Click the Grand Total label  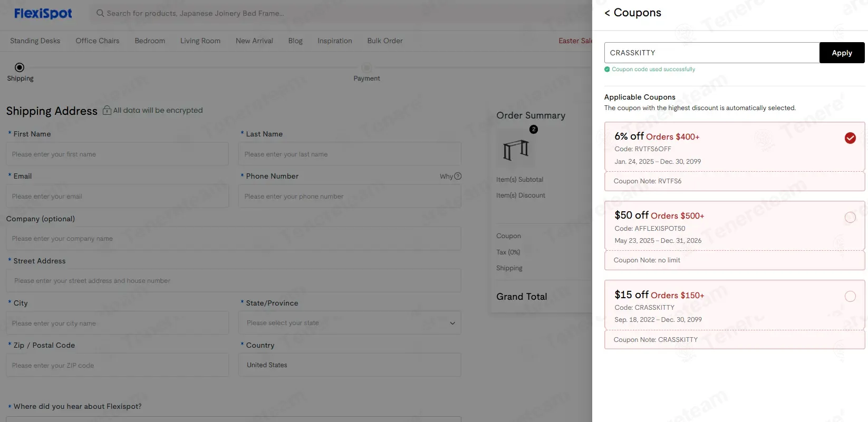522,297
